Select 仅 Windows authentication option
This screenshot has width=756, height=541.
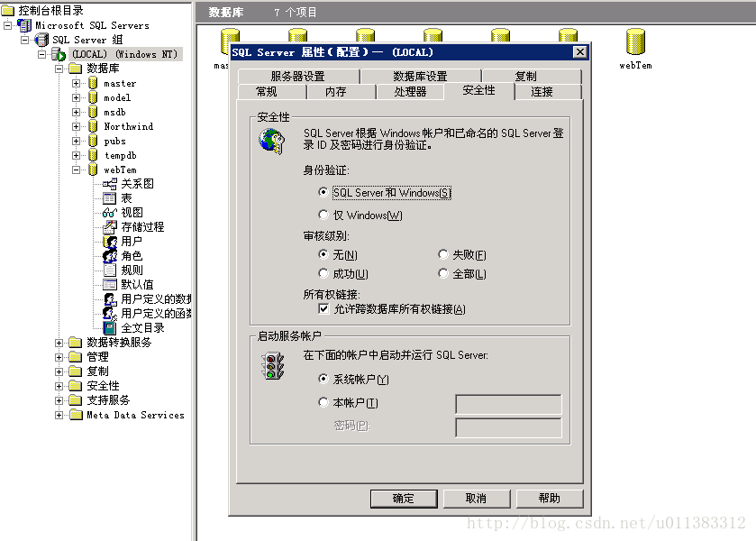323,215
